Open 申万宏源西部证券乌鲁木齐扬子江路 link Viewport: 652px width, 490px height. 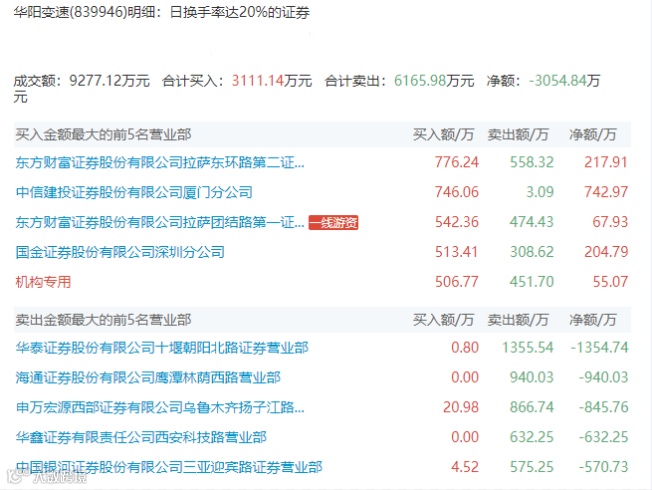[160, 407]
